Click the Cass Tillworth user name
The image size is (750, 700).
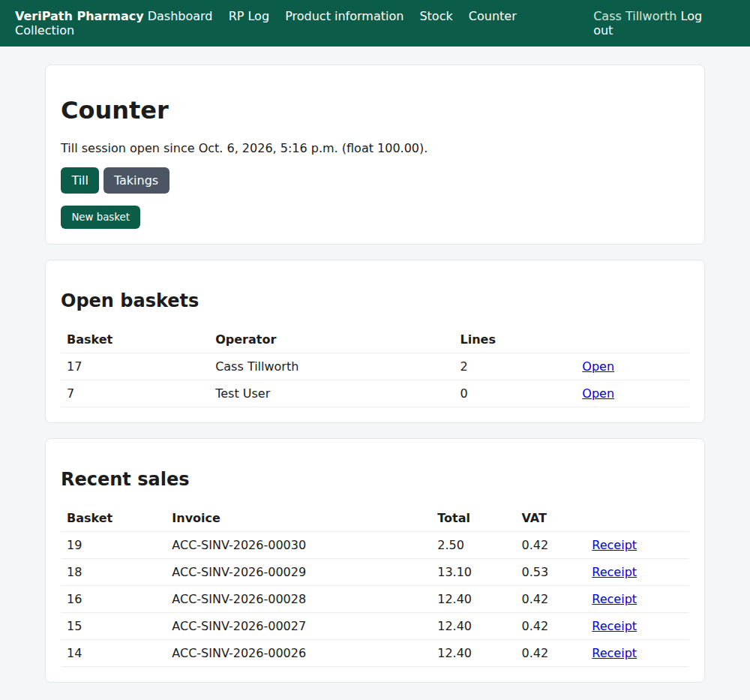(634, 16)
